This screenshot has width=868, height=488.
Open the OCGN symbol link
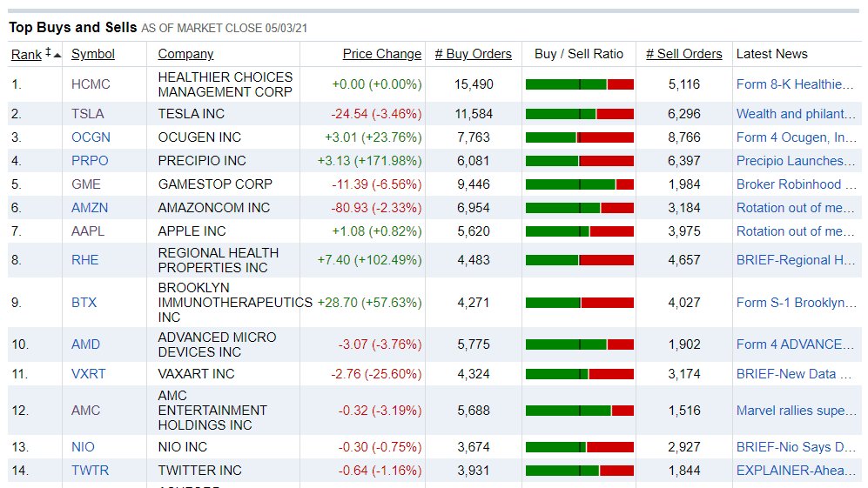91,137
